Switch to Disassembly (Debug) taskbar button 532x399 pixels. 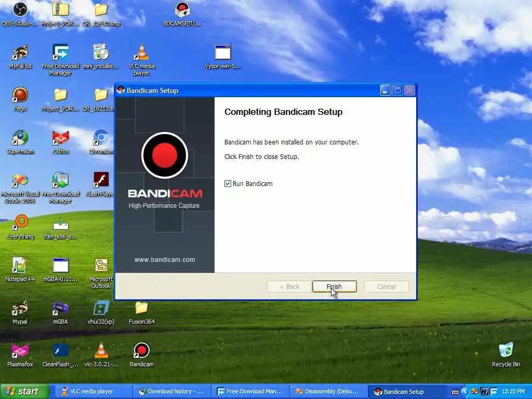pyautogui.click(x=328, y=392)
